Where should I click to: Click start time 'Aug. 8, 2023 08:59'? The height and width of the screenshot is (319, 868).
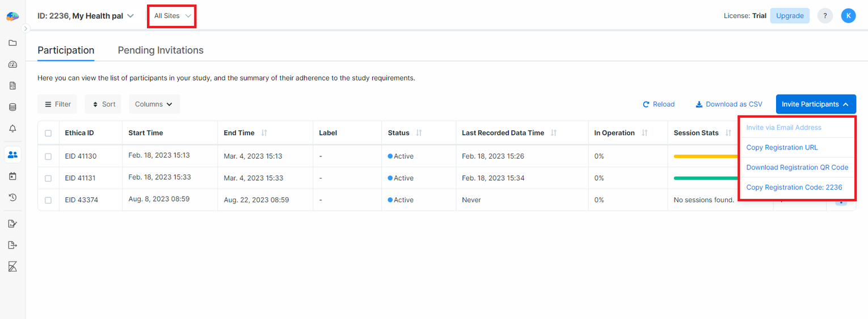[x=159, y=199]
